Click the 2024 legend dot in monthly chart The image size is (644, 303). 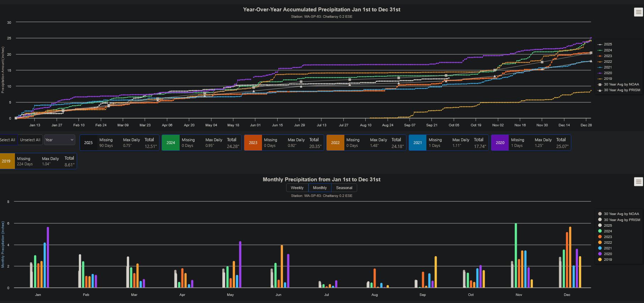click(600, 231)
